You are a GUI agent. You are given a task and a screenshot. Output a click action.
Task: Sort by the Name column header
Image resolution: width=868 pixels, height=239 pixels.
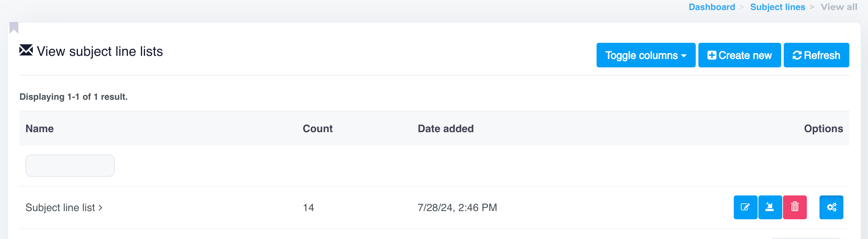40,128
